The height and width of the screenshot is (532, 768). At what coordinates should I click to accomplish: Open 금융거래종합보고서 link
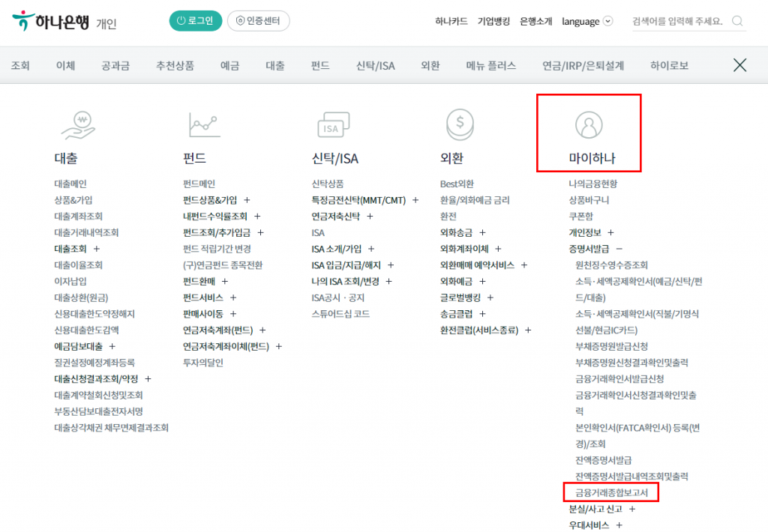click(x=611, y=493)
